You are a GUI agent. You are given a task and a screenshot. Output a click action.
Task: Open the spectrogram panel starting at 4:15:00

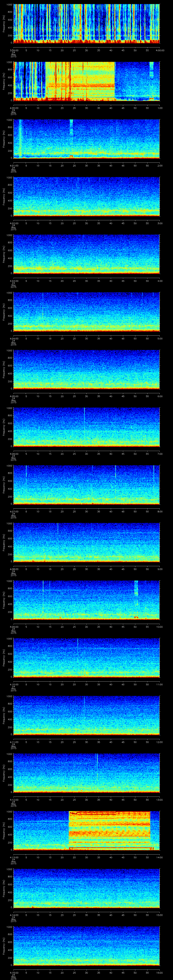(x=86, y=946)
